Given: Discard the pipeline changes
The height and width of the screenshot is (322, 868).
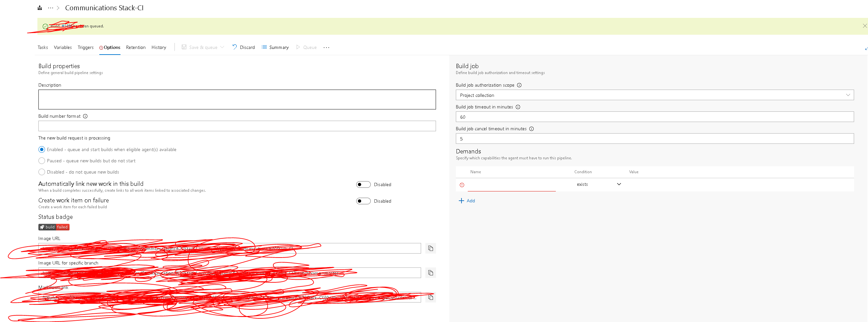Looking at the screenshot, I should click(x=243, y=48).
